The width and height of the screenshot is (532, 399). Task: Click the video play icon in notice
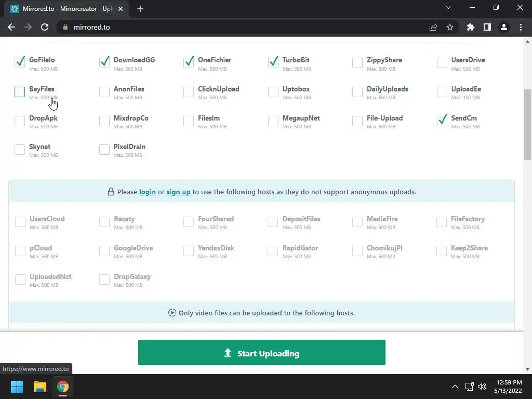tap(172, 312)
